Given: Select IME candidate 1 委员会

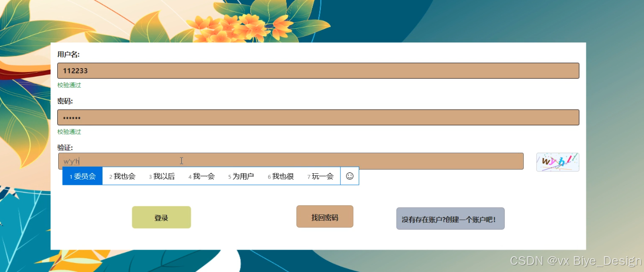Looking at the screenshot, I should 83,176.
